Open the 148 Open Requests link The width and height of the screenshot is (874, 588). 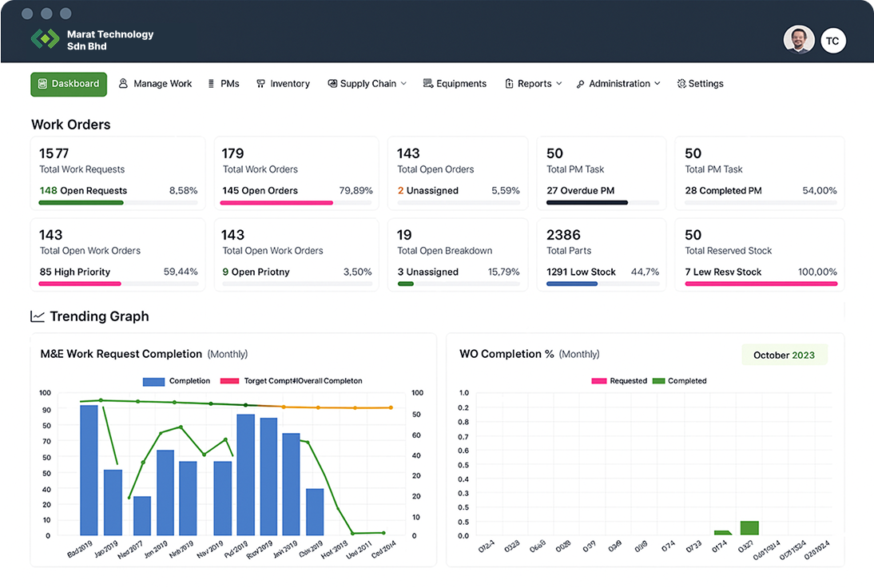[x=83, y=191]
